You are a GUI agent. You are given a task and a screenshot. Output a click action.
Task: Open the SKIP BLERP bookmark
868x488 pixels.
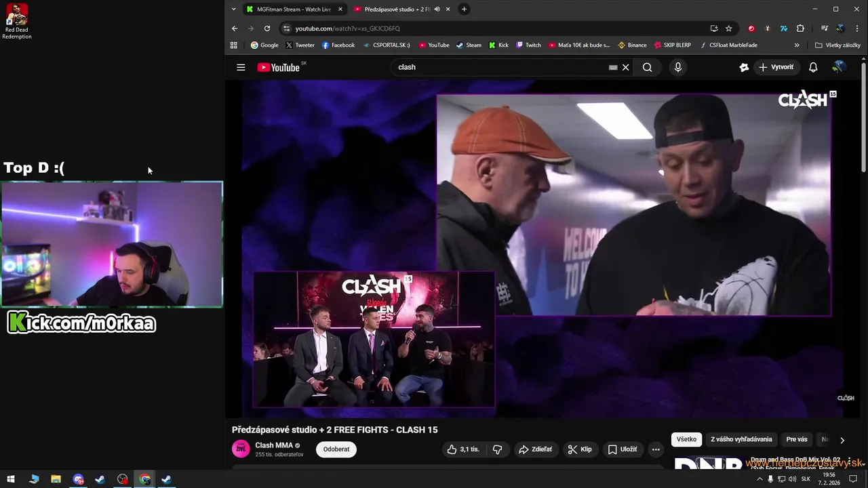point(673,45)
